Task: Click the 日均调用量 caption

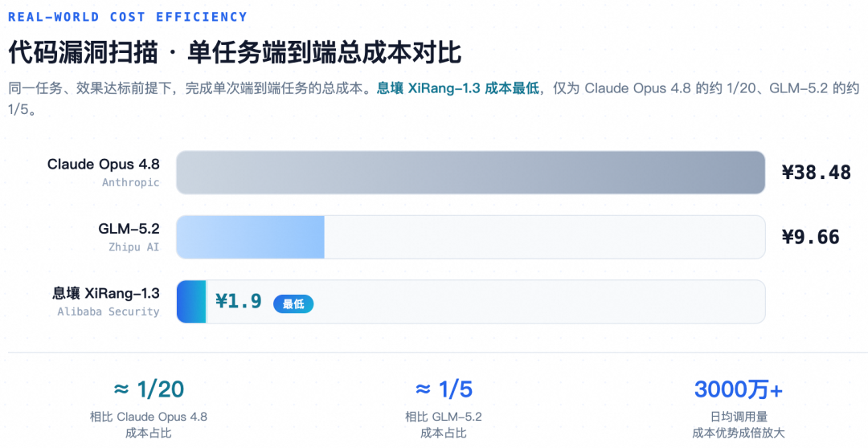Action: coord(739,417)
